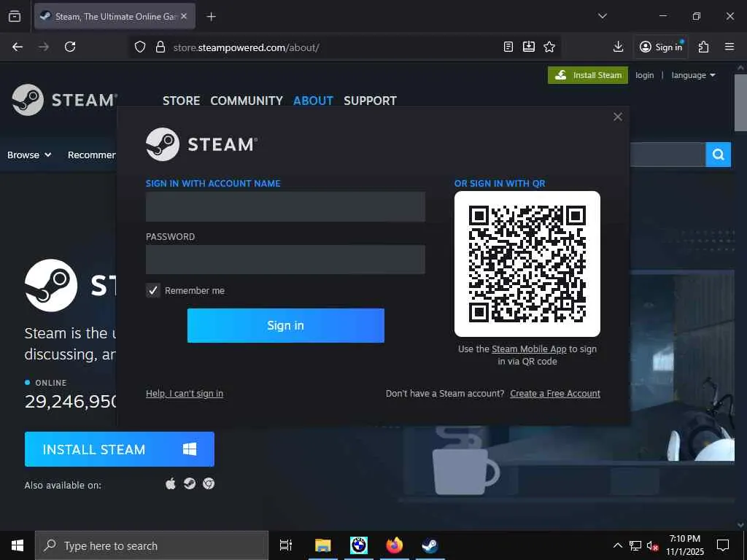Open the muted volume tray icon
Viewport: 747px width, 560px height.
point(653,546)
